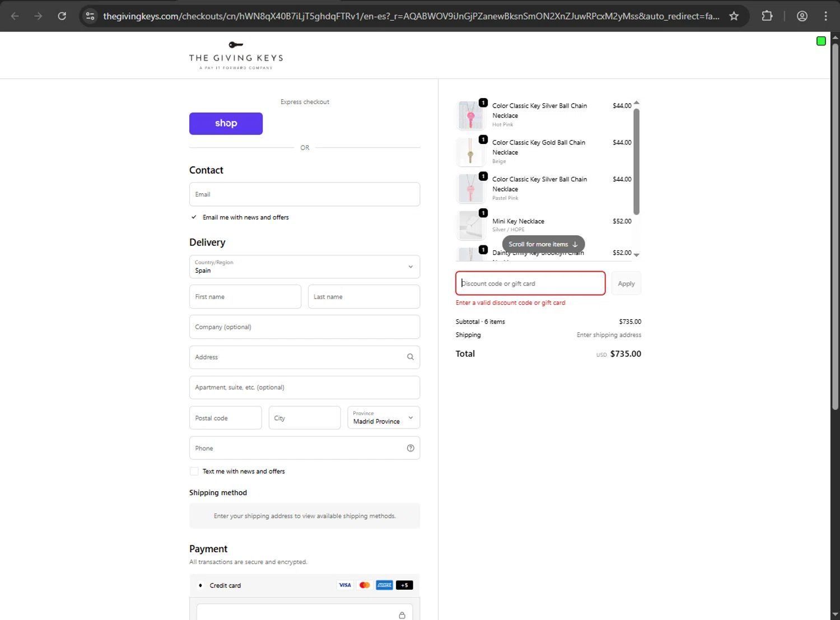This screenshot has width=840, height=620.
Task: Click the City field
Action: 305,418
